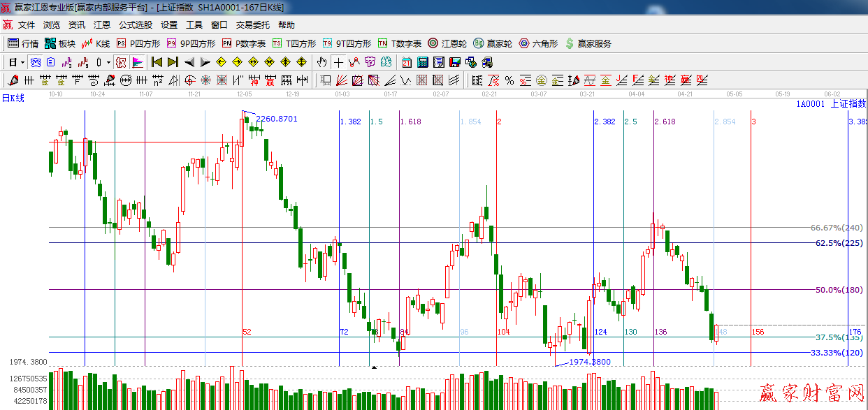Click the calendar icon in toolbar
The height and width of the screenshot is (410, 868).
[x=406, y=62]
